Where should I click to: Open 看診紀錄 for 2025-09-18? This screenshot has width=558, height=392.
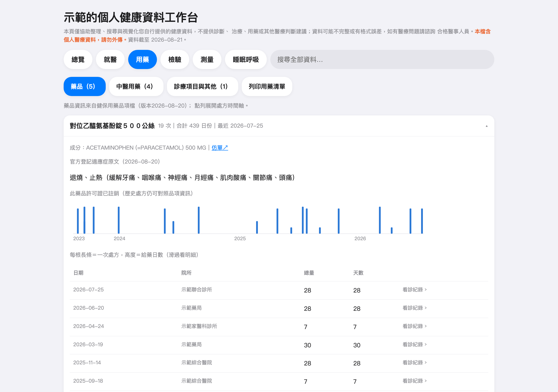[x=414, y=381]
